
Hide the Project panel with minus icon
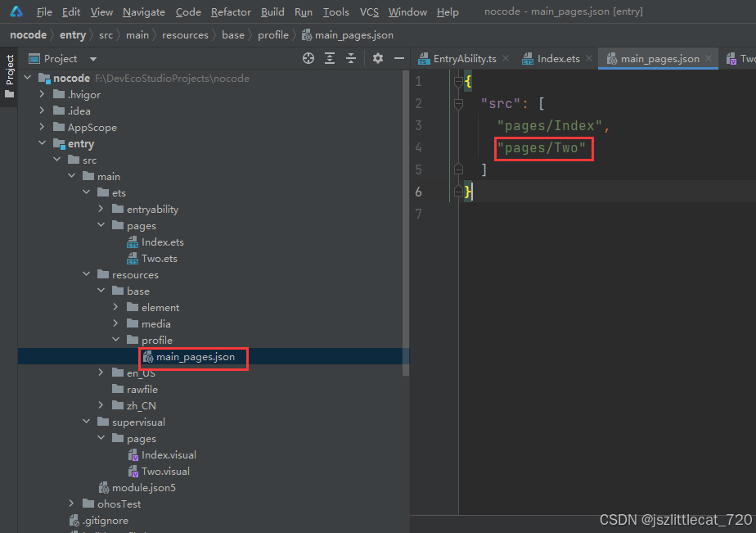coord(399,58)
